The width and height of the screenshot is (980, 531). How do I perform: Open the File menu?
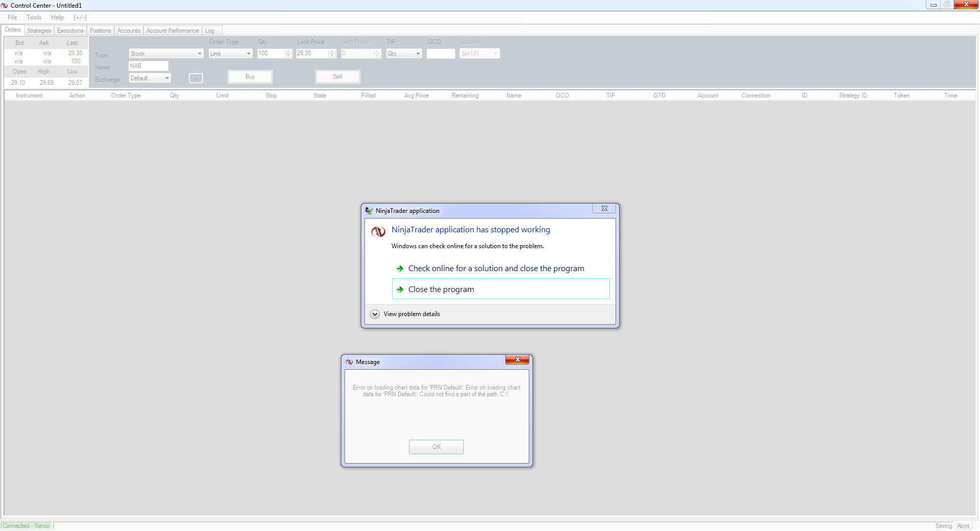click(x=12, y=17)
